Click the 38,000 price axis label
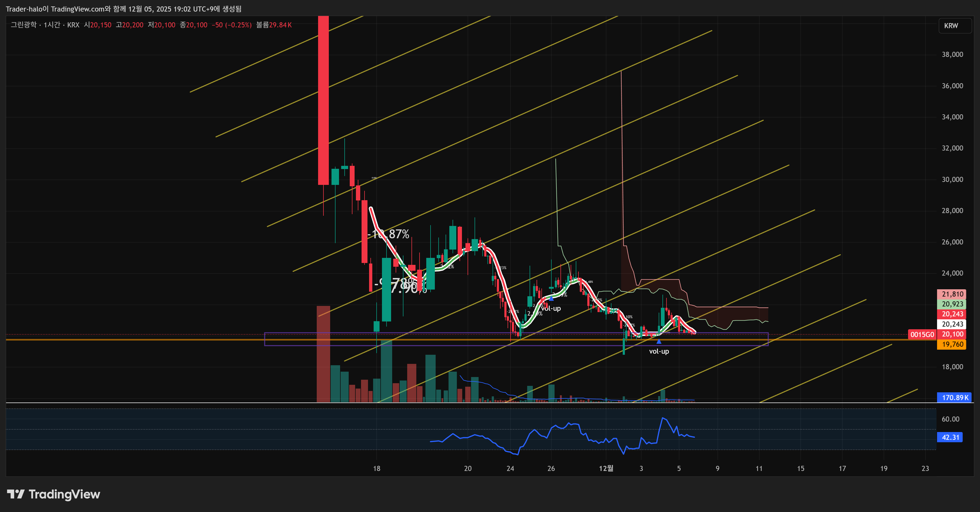Screen dimensions: 980x512 pyautogui.click(x=952, y=54)
